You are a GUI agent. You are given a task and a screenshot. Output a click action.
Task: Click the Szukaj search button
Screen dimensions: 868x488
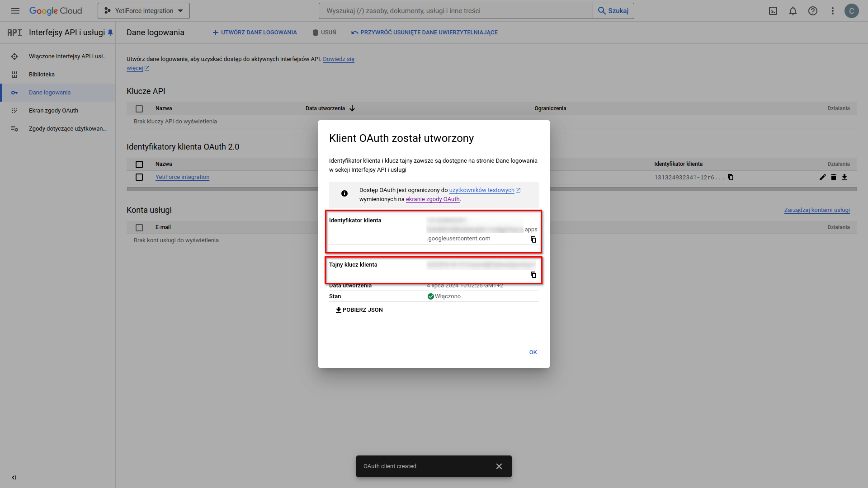click(613, 11)
